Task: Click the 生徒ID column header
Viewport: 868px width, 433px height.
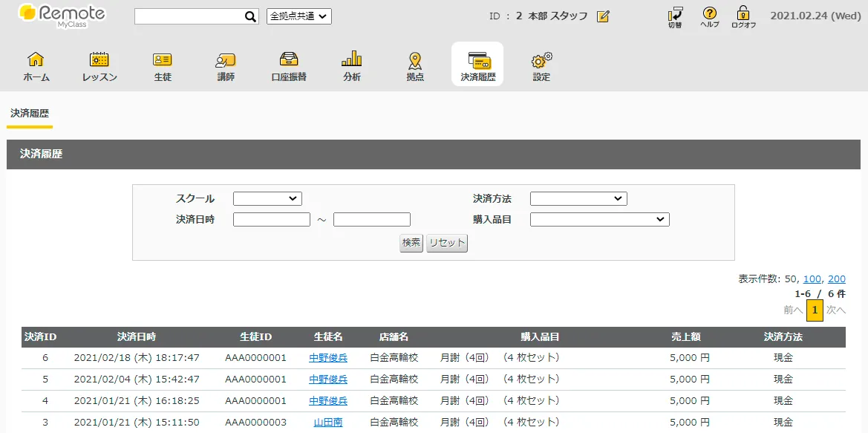Action: pyautogui.click(x=255, y=336)
